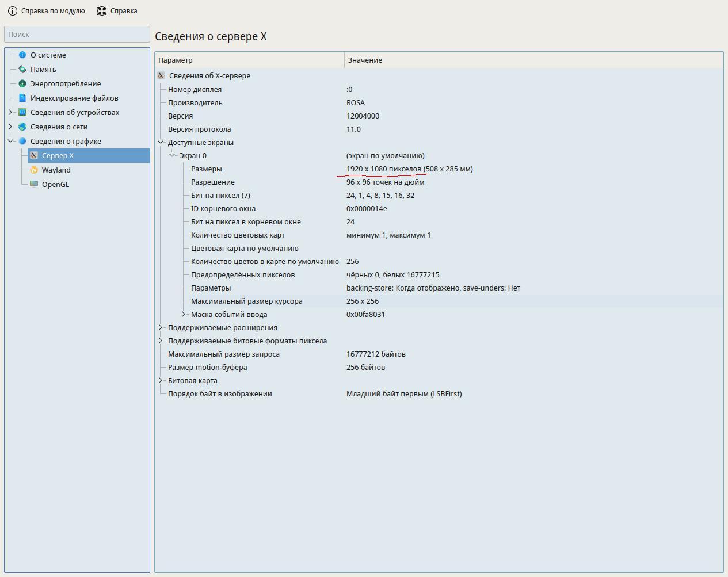
Task: Click the info icon beside Справка по модулю
Action: coord(13,11)
